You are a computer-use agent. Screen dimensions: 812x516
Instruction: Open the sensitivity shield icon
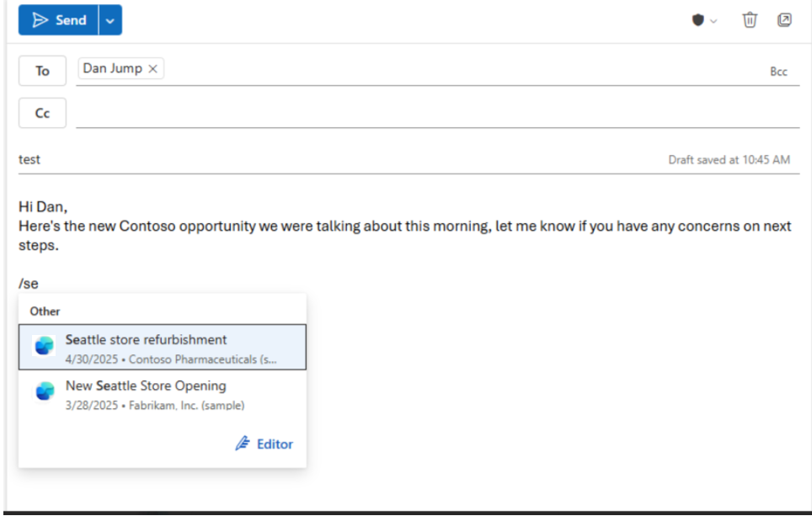[x=697, y=19]
